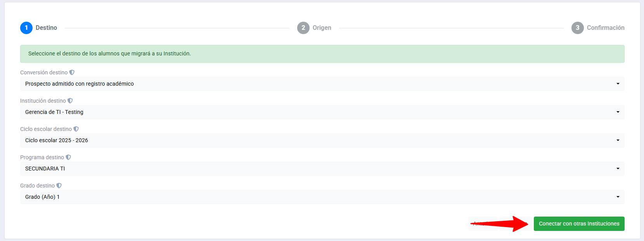This screenshot has height=241, width=644.
Task: Click the gray step 2 circle
Action: coord(303,28)
